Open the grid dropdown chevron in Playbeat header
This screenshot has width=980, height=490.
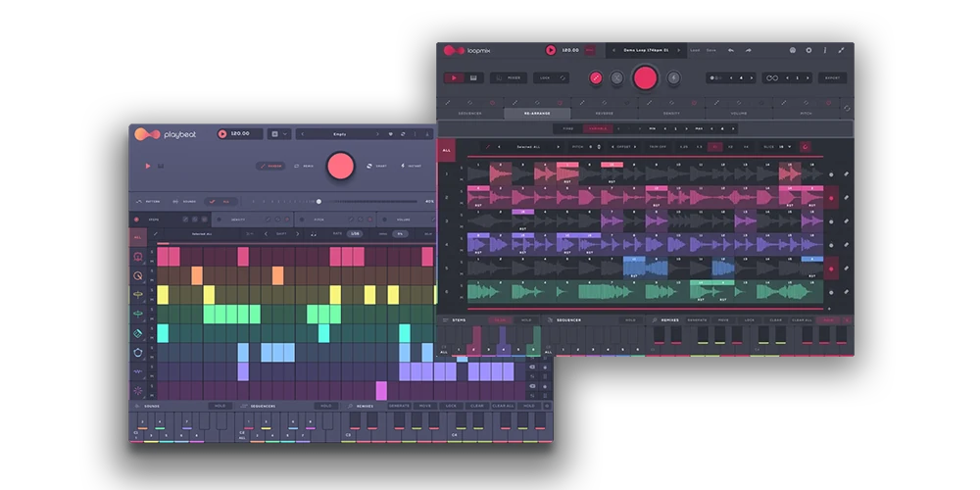pyautogui.click(x=285, y=133)
